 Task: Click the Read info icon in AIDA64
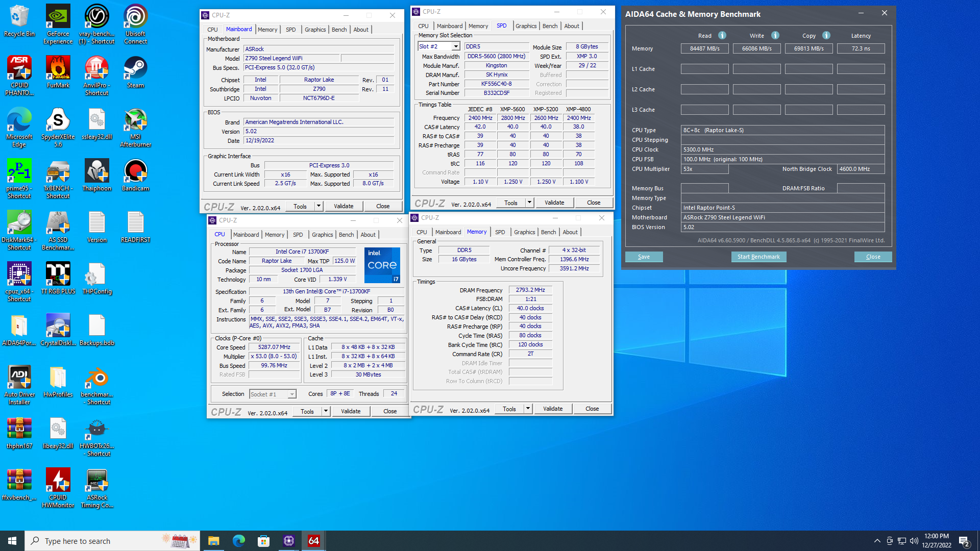pos(722,35)
